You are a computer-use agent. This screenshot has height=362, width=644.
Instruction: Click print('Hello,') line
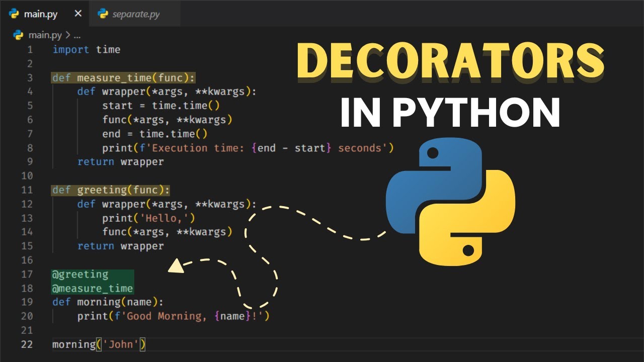[148, 218]
